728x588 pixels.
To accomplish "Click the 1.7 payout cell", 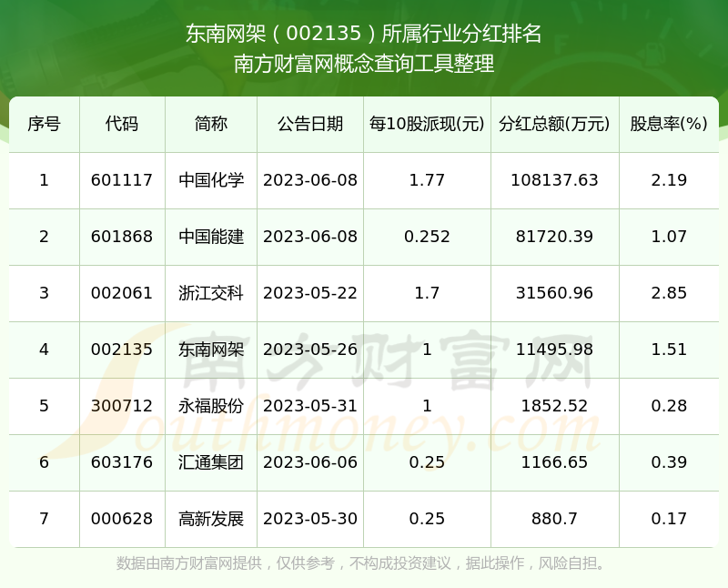I will pos(427,293).
